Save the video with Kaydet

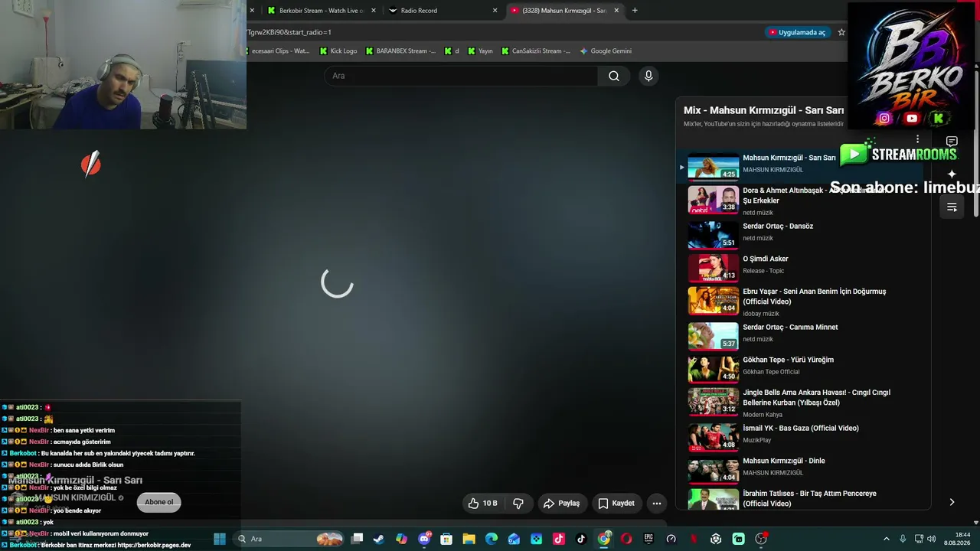pyautogui.click(x=616, y=504)
